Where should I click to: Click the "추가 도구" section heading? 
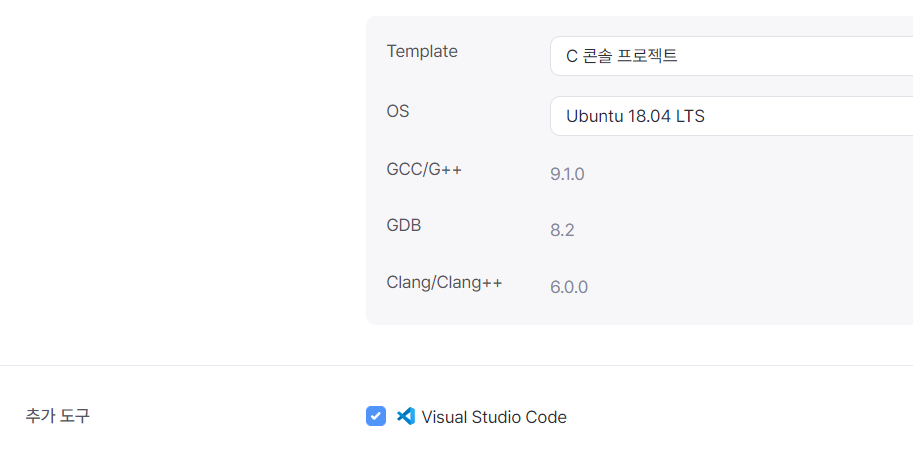tap(57, 416)
